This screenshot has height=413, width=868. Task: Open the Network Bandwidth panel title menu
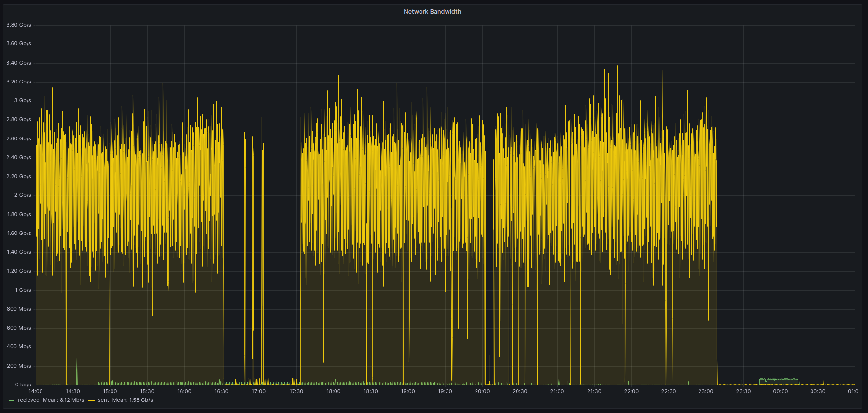(432, 12)
